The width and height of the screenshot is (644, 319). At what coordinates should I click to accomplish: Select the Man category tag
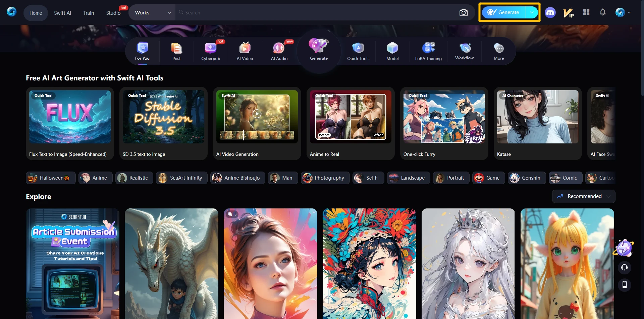[x=283, y=178]
